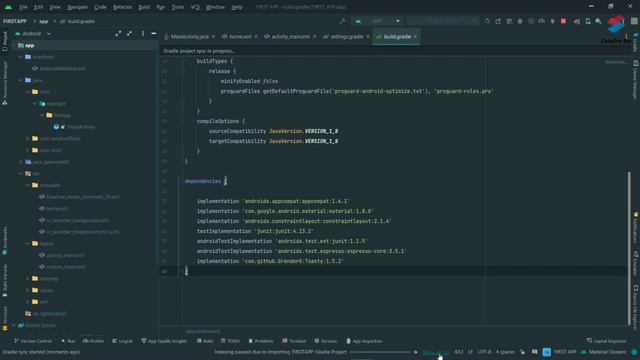
Task: Select ic_launcher_background.xml in drawable
Action: point(73,220)
